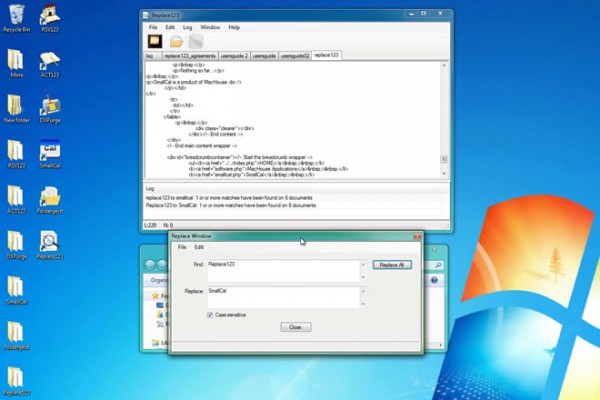
Task: Select the Foldergeist yellow folder icon
Action: (x=16, y=336)
